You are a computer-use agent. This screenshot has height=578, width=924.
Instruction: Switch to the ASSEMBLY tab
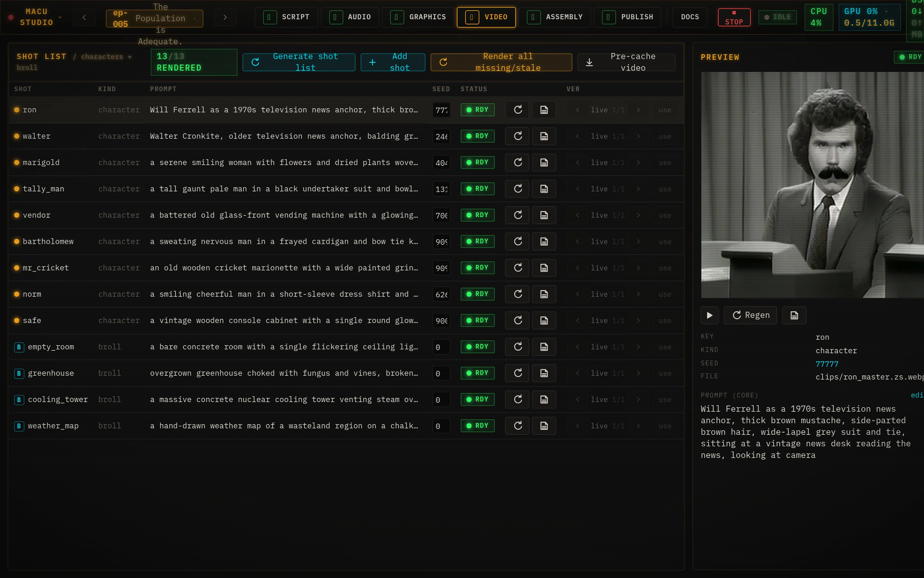[x=555, y=17]
